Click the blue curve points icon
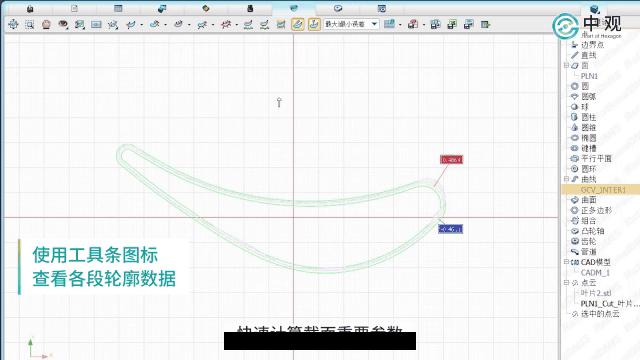The height and width of the screenshot is (360, 640). tap(202, 24)
